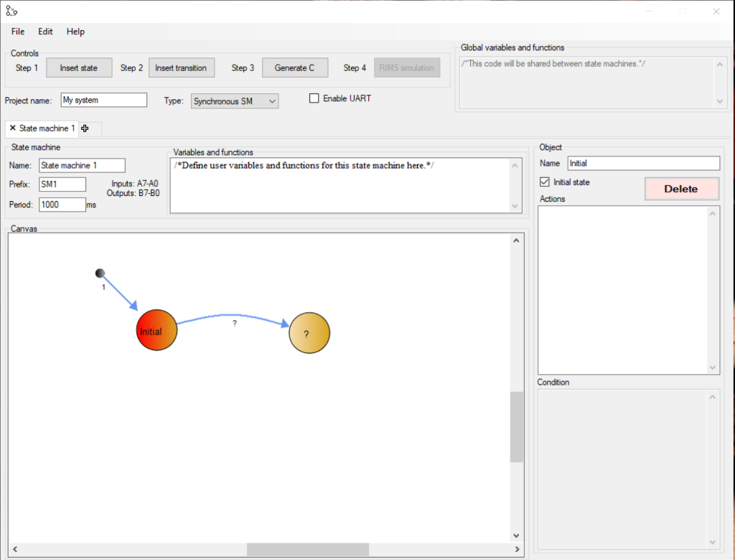Open the Type dropdown showing Synchronous SM
735x560 pixels.
pos(234,101)
